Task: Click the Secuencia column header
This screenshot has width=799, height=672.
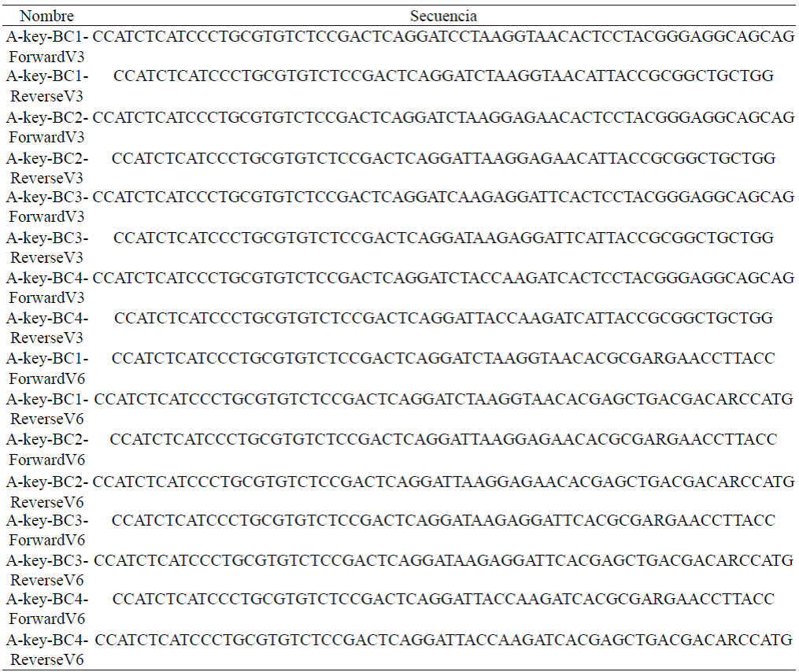Action: tap(443, 16)
